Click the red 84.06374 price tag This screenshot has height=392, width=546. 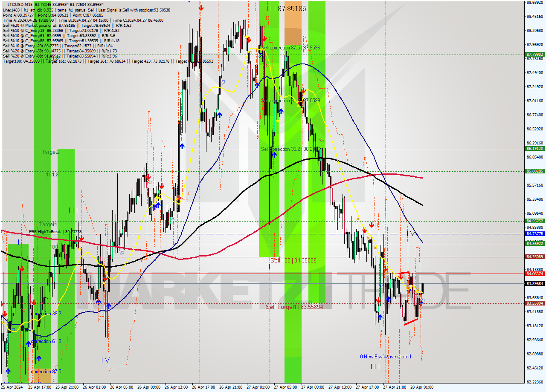(535, 274)
